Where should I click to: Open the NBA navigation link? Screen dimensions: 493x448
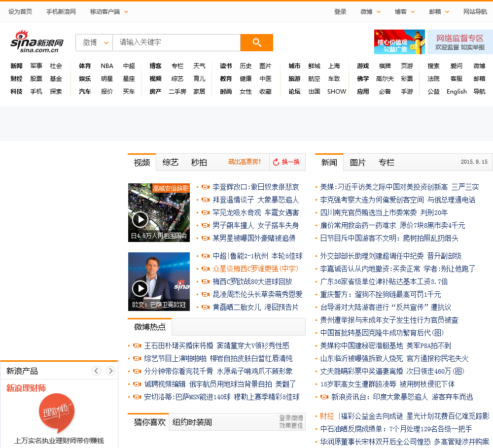point(107,66)
